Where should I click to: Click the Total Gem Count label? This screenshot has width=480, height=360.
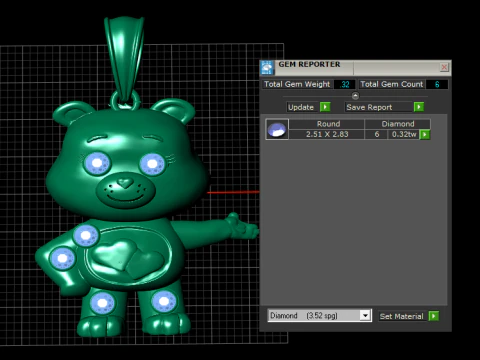391,84
